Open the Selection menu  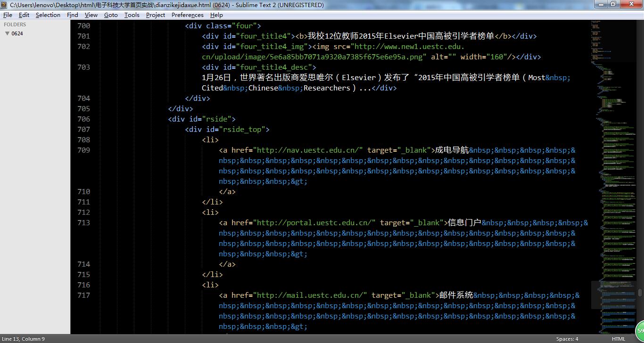[48, 15]
